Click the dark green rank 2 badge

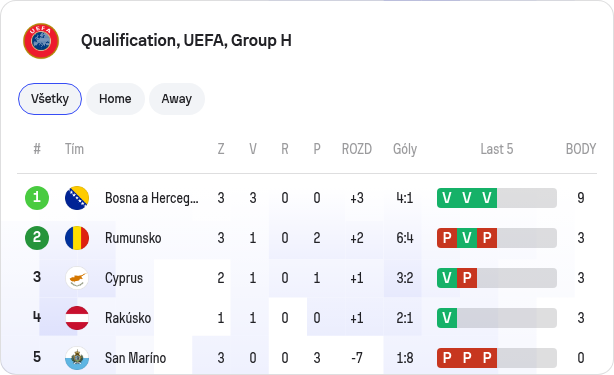[37, 238]
